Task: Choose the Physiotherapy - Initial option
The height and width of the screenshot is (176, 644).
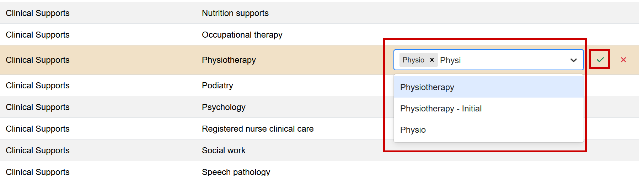Action: coord(441,109)
